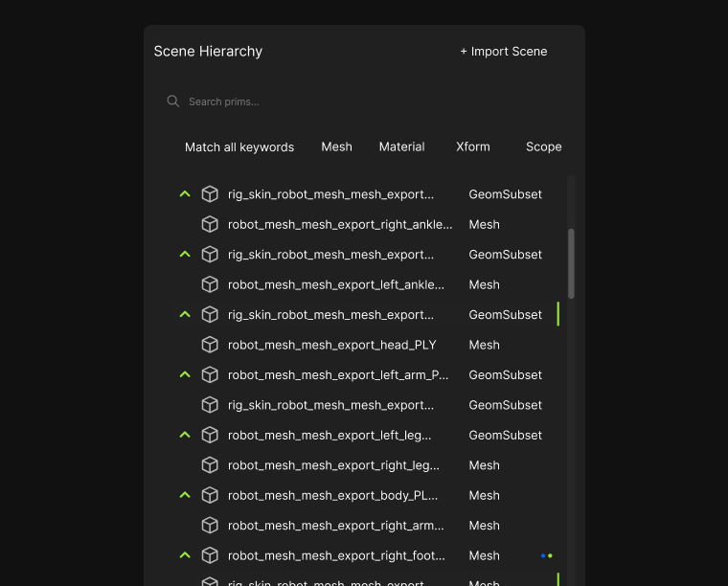Select robot_mesh_mesh_export_right_ankle row name
Viewport: 728px width, 586px height.
pos(340,225)
